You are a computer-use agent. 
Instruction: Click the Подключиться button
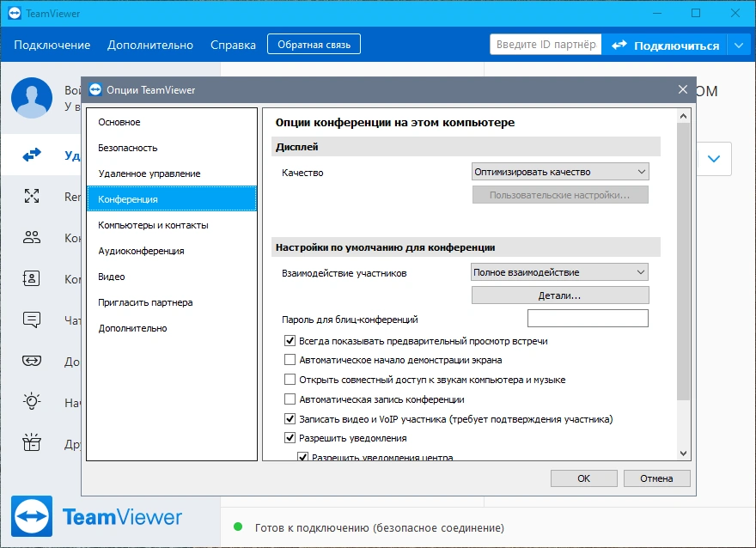(x=665, y=46)
